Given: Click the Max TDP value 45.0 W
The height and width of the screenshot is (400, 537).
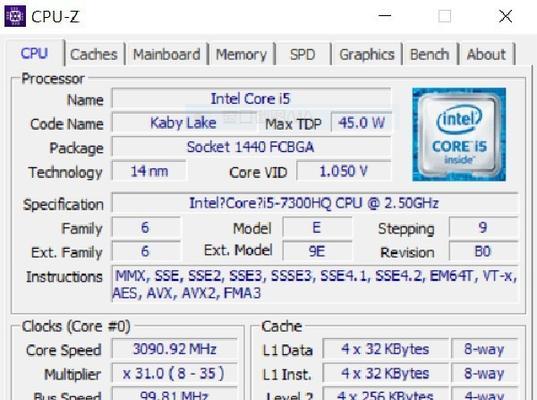Looking at the screenshot, I should (x=361, y=123).
